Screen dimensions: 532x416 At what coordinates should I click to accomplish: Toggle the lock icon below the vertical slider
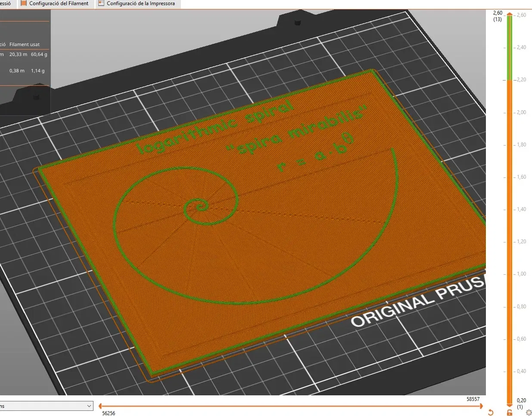point(510,413)
